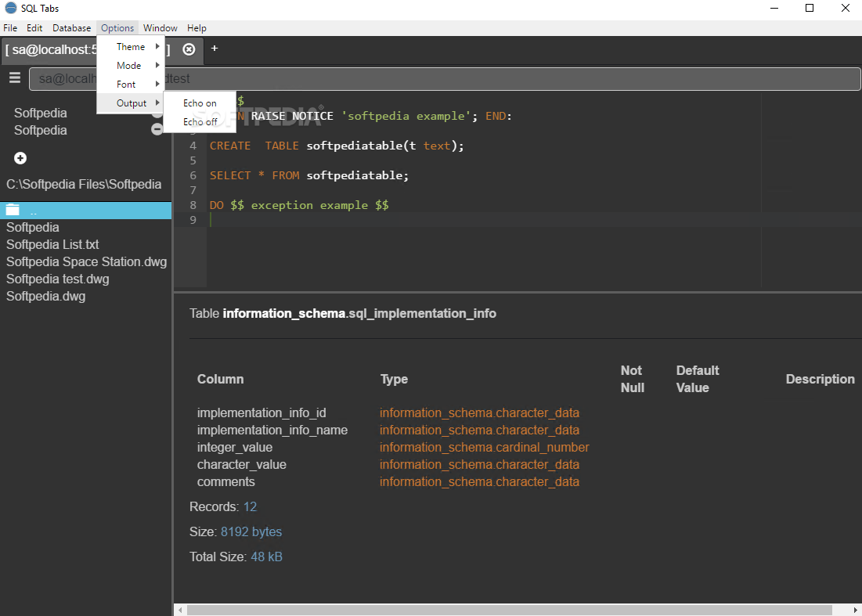Click the horizontal scrollbar in results

tap(509, 610)
